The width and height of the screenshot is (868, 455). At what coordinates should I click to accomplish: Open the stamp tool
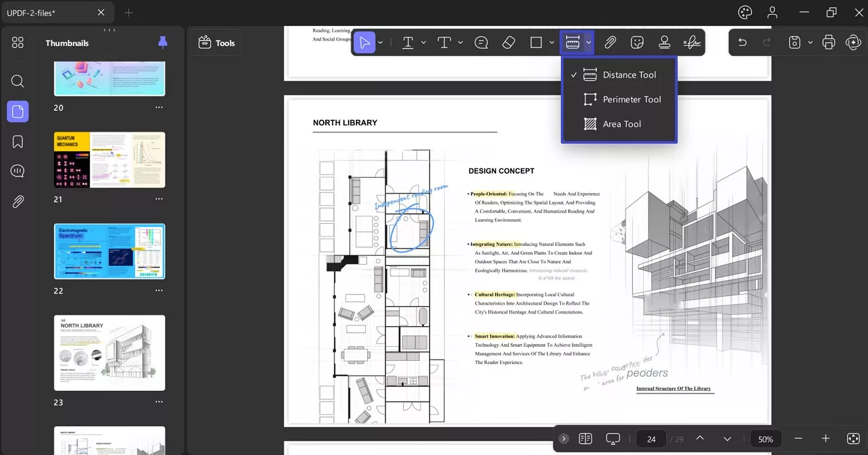point(664,43)
